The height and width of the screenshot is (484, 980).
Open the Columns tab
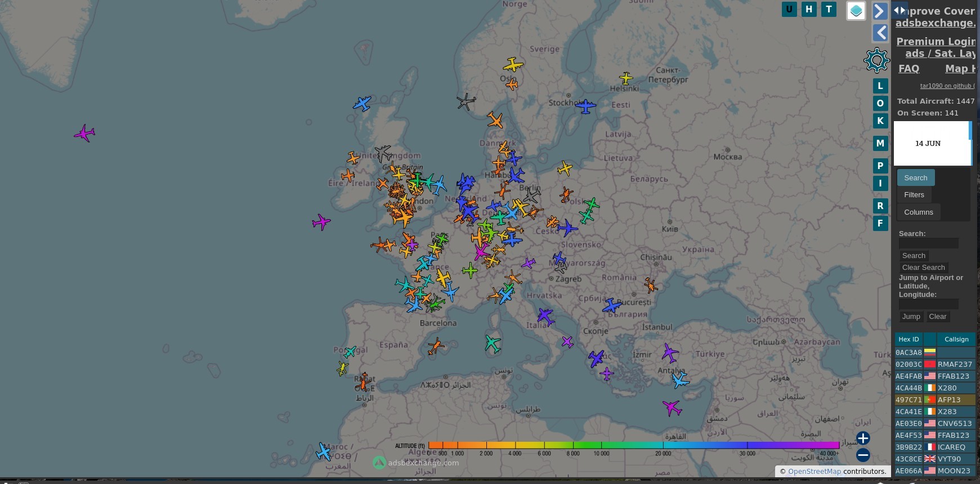coord(918,212)
